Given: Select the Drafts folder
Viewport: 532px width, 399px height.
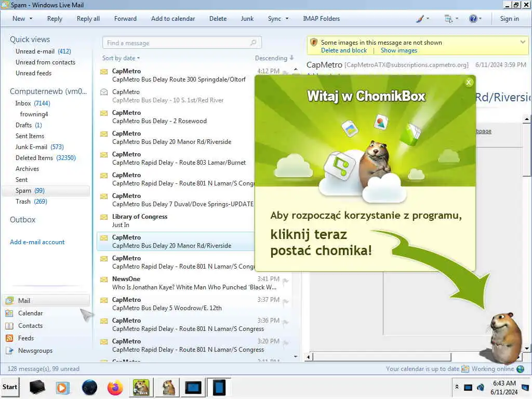Looking at the screenshot, I should pyautogui.click(x=29, y=125).
